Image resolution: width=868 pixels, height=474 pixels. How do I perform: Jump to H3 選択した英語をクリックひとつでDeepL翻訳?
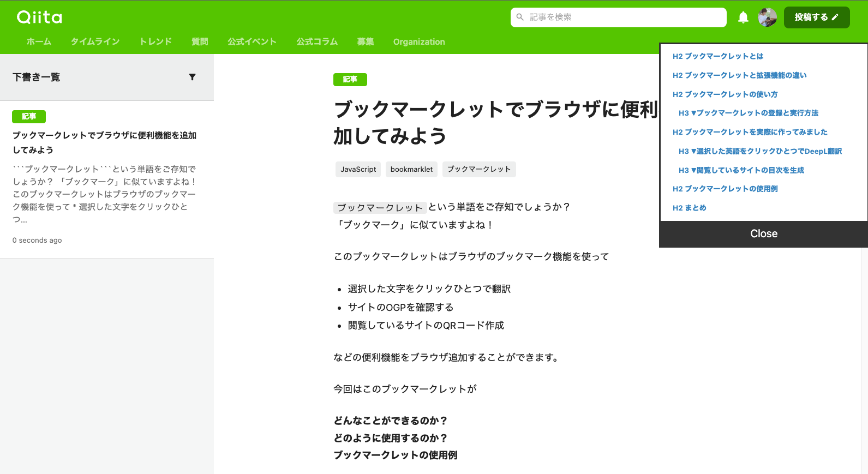[x=760, y=151]
